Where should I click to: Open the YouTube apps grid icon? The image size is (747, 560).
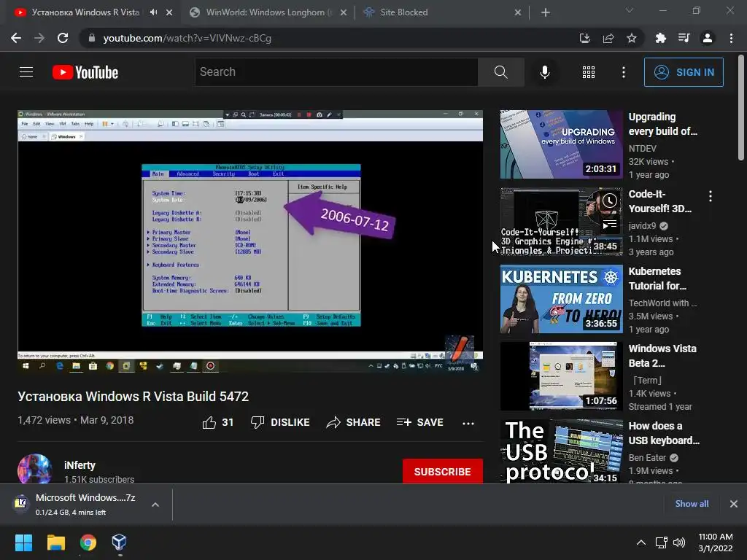pyautogui.click(x=589, y=72)
